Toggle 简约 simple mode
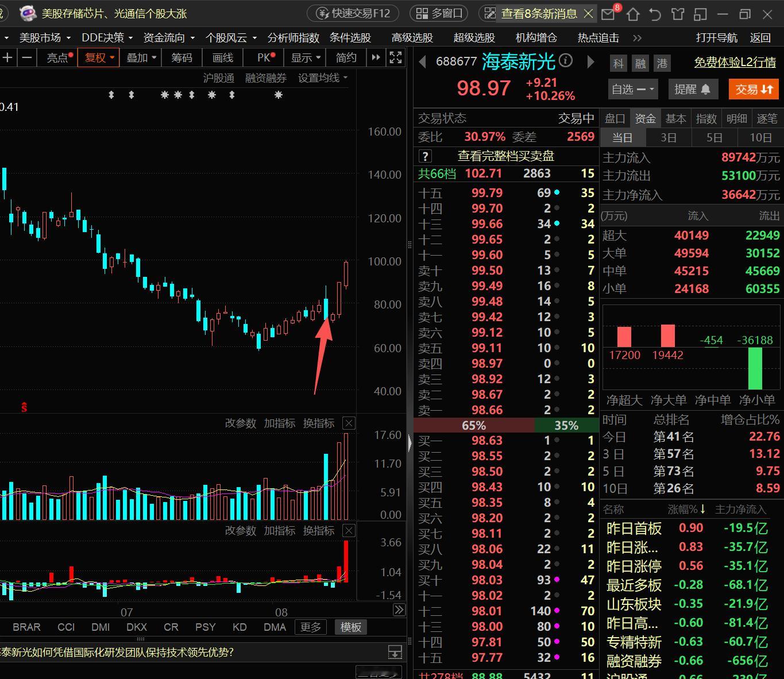 [346, 57]
